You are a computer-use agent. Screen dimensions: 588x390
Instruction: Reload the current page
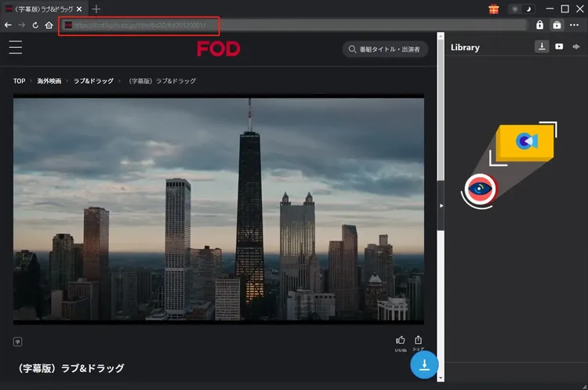35,25
